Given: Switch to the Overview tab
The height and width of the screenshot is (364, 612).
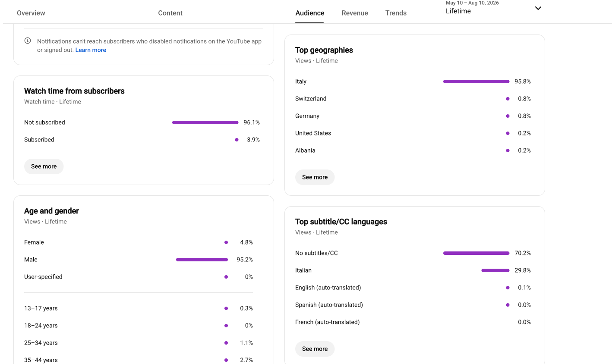Looking at the screenshot, I should (x=31, y=13).
